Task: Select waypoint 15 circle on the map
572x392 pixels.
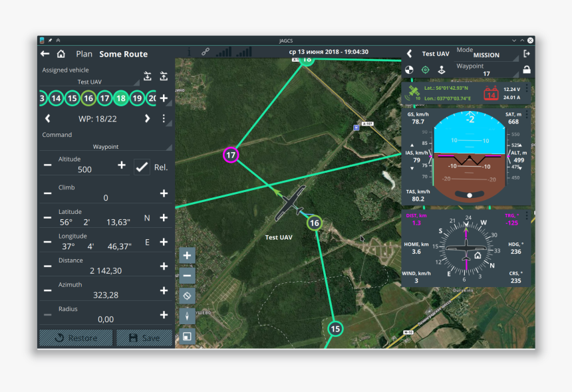Action: (336, 328)
